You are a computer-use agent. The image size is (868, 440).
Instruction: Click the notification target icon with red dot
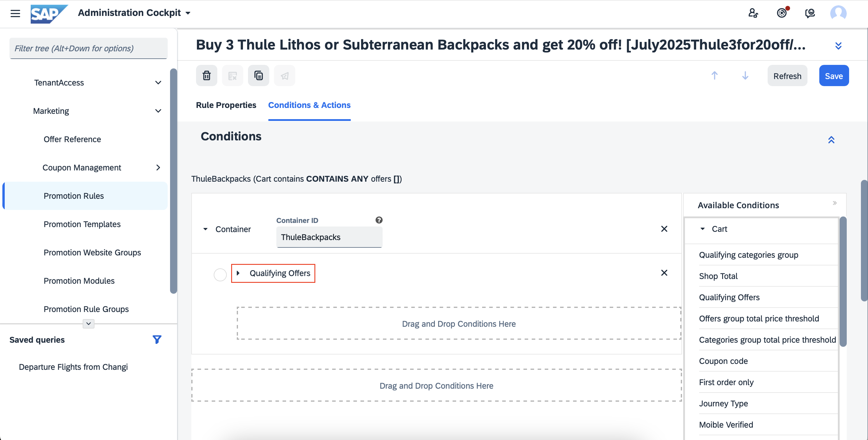point(782,13)
